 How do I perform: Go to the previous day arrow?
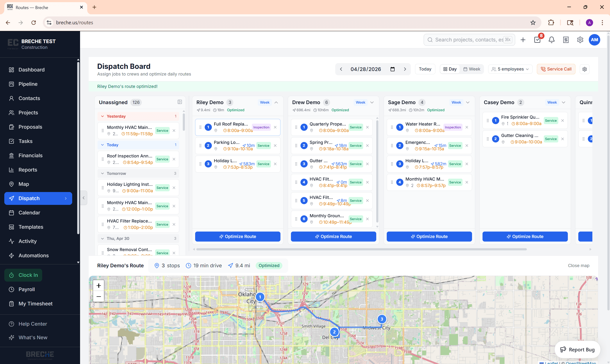click(x=341, y=69)
